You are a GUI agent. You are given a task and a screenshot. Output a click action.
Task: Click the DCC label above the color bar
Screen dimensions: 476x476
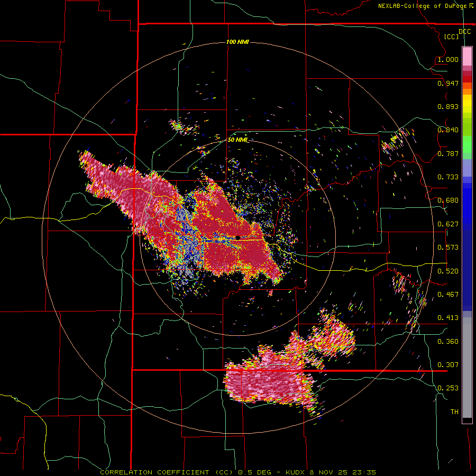click(464, 32)
